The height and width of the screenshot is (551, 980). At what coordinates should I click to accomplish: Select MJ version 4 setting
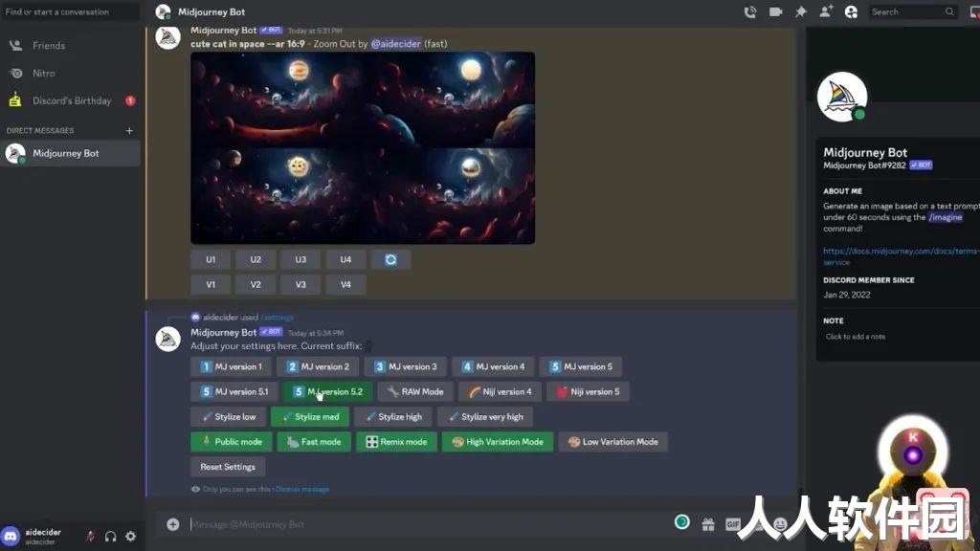493,366
